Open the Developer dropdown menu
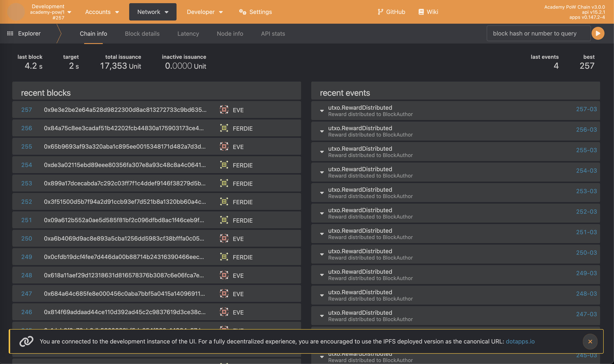The width and height of the screenshot is (614, 364). (x=205, y=12)
